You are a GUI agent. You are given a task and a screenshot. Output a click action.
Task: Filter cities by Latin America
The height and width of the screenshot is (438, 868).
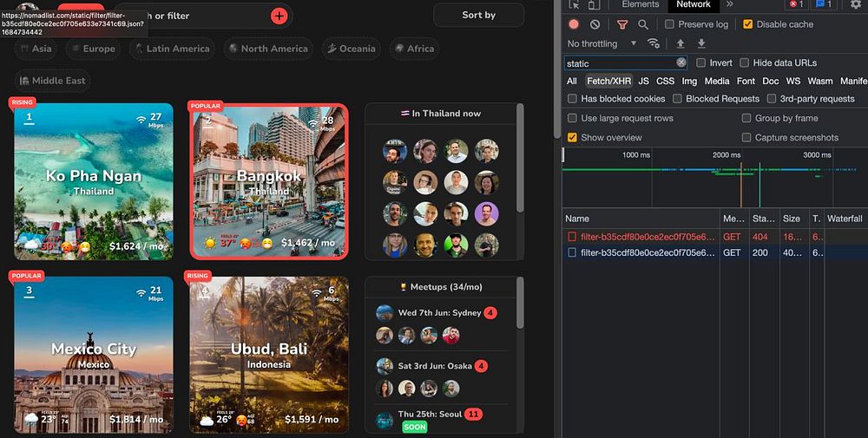pyautogui.click(x=172, y=49)
